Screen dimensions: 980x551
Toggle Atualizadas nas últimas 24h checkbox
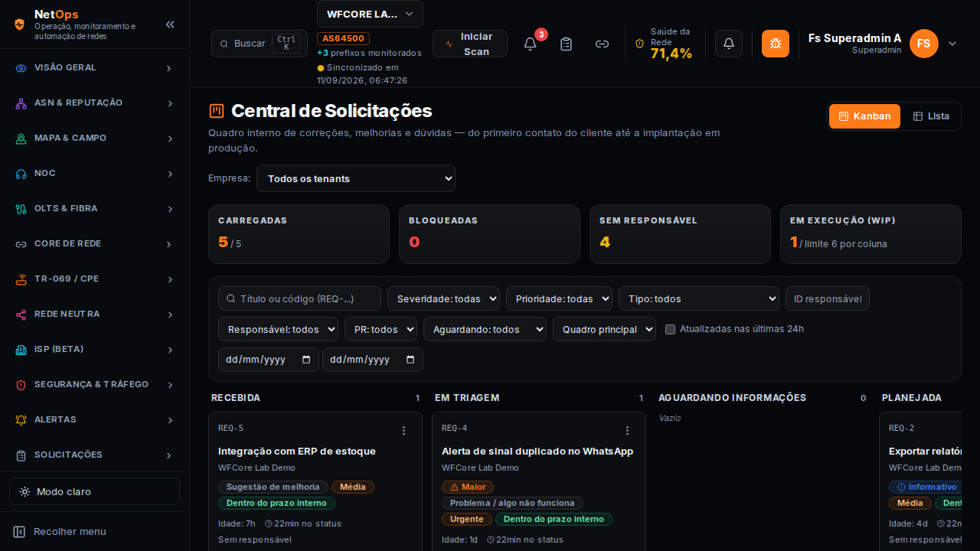tap(671, 329)
